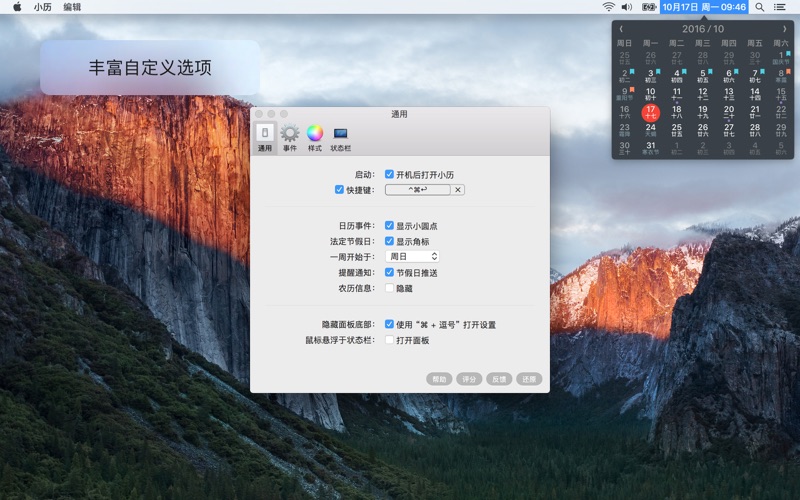Open the 小历 menu in menu bar
The width and height of the screenshot is (800, 500).
(x=42, y=7)
